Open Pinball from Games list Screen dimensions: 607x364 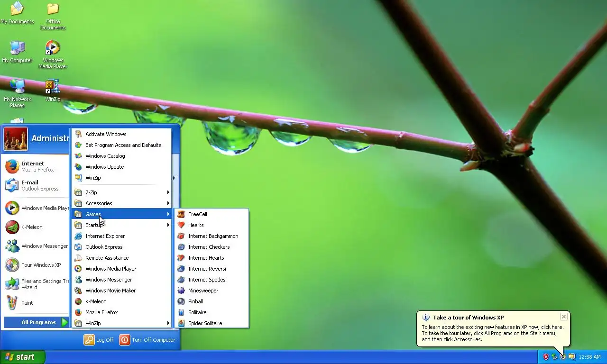point(212,301)
